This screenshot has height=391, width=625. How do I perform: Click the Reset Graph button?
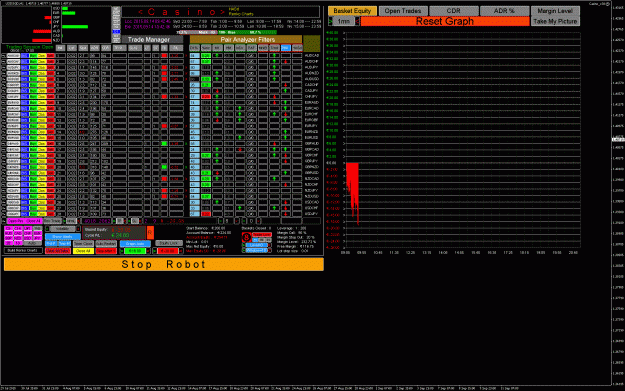click(445, 21)
